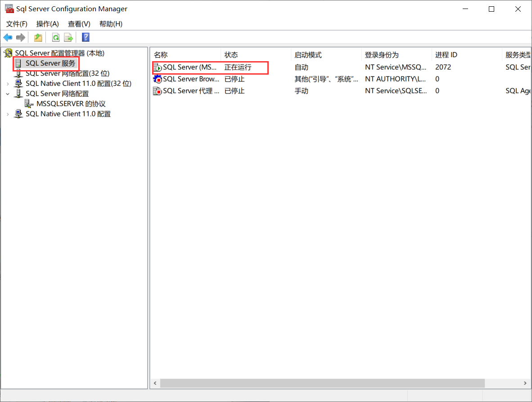Open help via the question mark toolbar icon
The image size is (532, 402).
click(x=85, y=37)
